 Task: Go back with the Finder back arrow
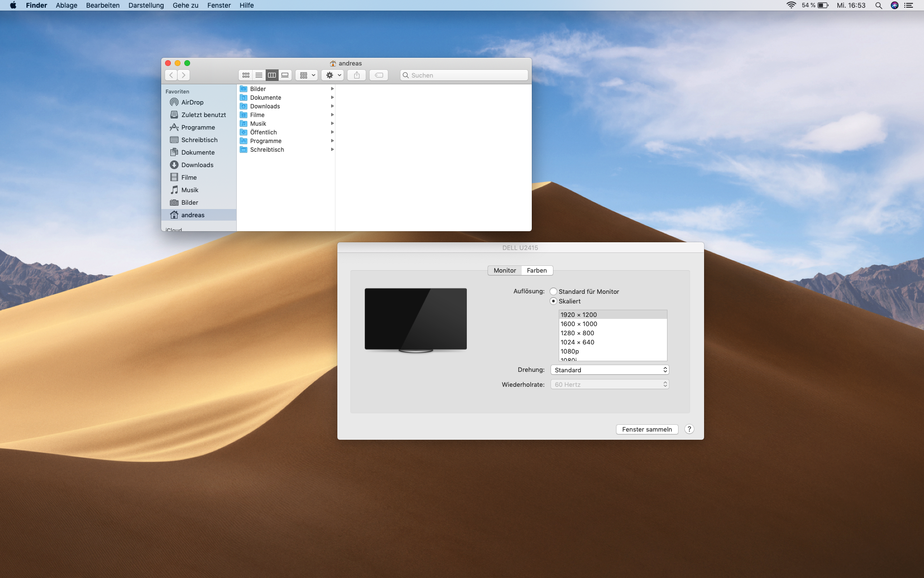[x=171, y=75]
